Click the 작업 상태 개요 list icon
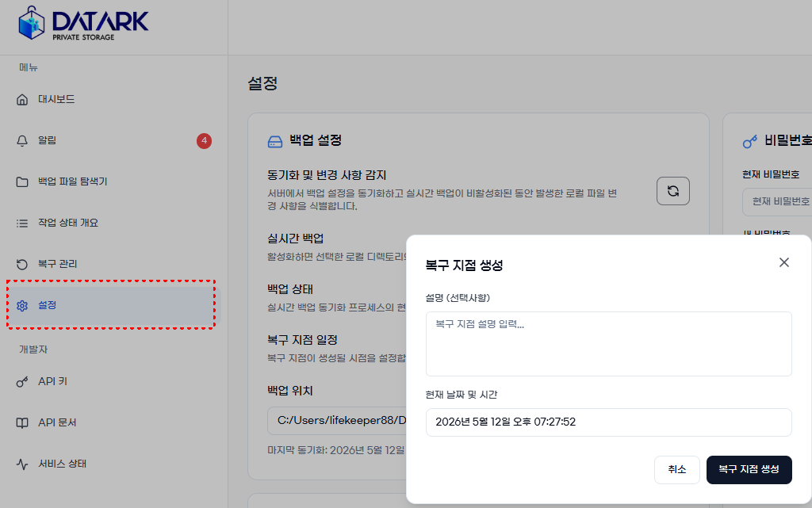 coord(21,223)
